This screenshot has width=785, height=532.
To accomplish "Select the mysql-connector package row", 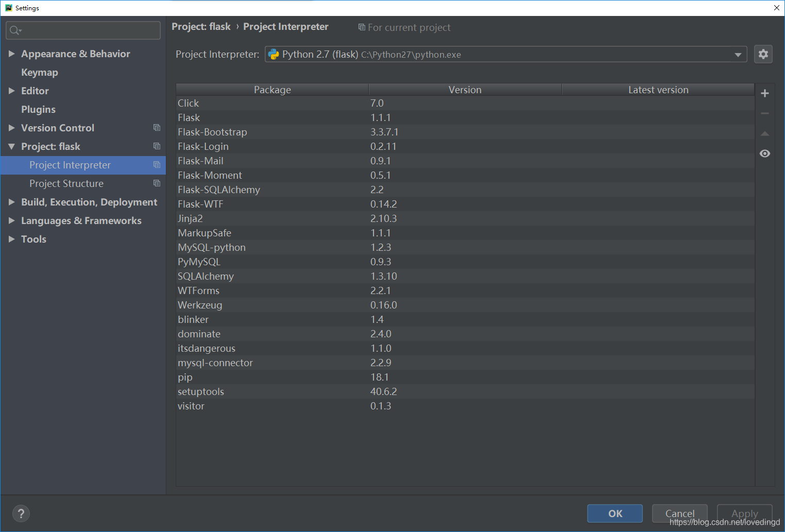I will point(465,363).
